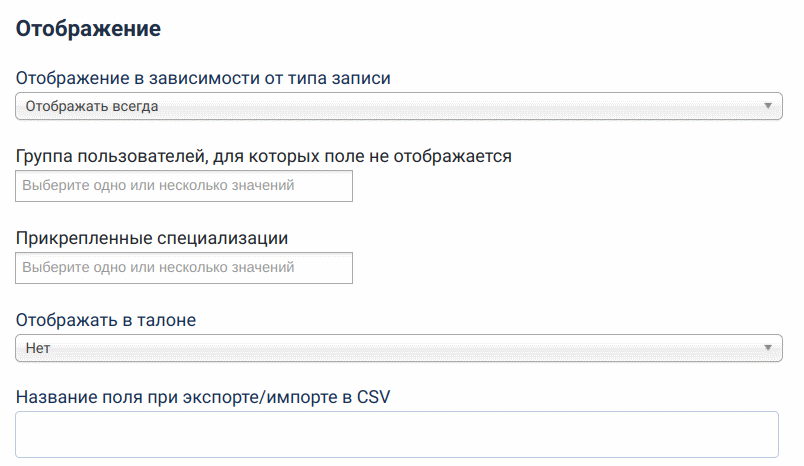The image size is (804, 466).
Task: Click the 'Прикрепленные специализации' label text
Action: tap(153, 238)
